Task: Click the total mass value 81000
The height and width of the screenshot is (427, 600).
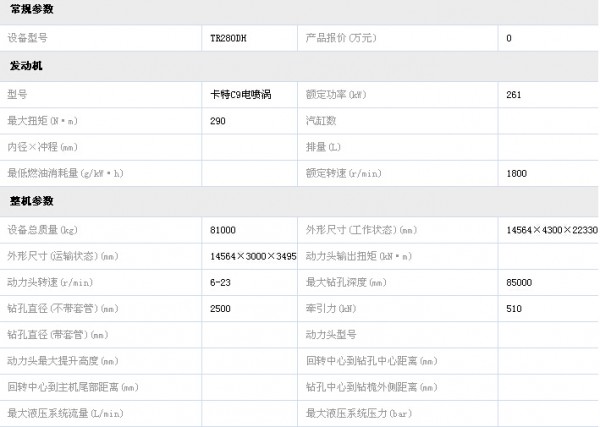Action: 223,230
